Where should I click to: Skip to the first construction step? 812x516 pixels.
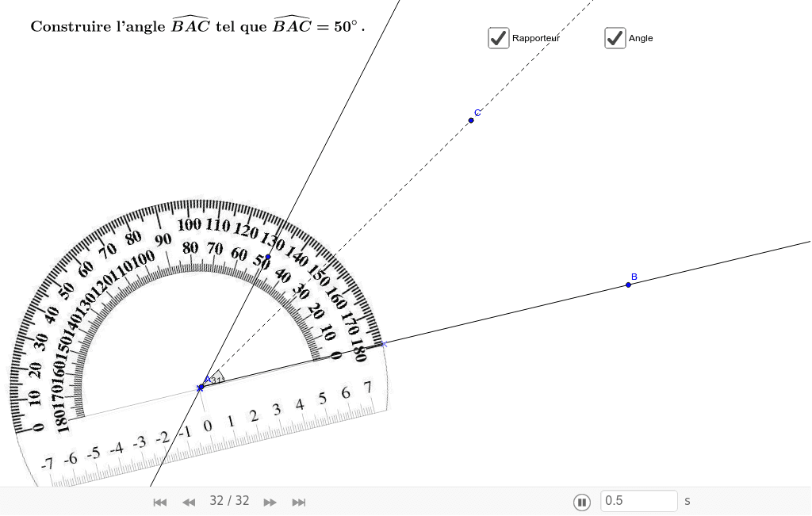click(x=159, y=502)
